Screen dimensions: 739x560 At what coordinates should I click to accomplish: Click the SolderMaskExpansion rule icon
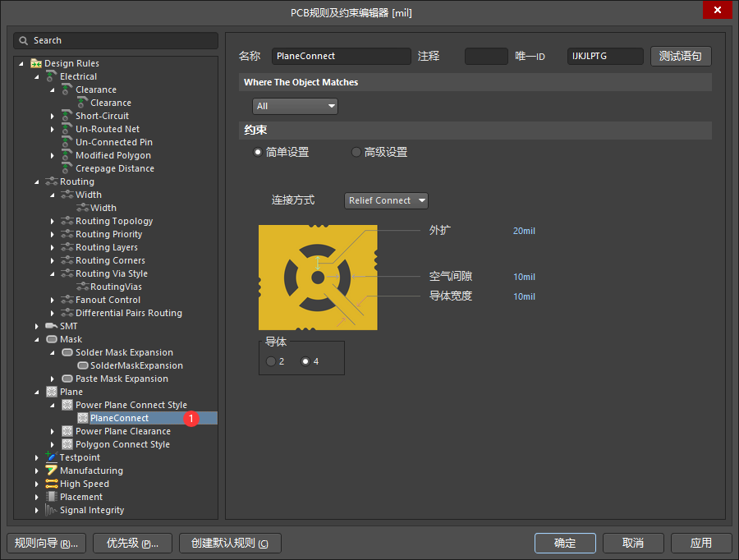tap(82, 365)
